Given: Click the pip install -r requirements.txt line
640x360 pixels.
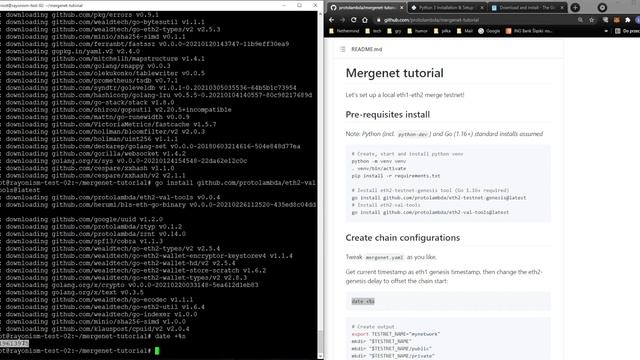Looking at the screenshot, I should click(x=396, y=176).
